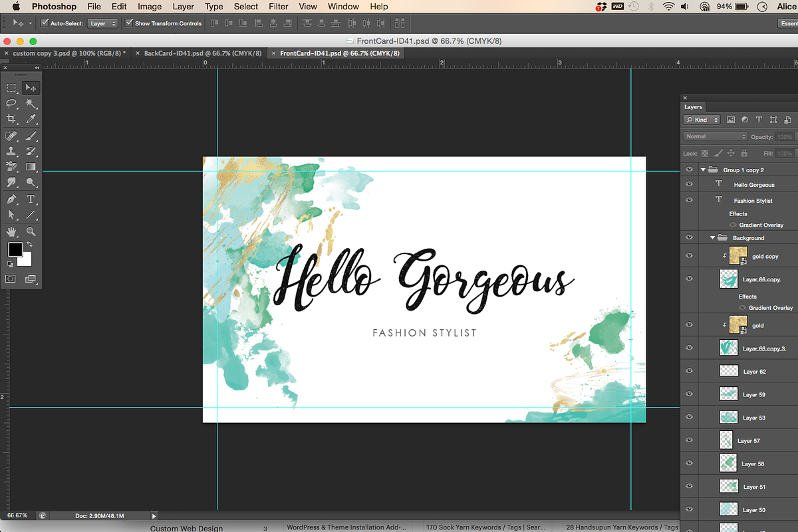Select the Brush tool

point(31,136)
